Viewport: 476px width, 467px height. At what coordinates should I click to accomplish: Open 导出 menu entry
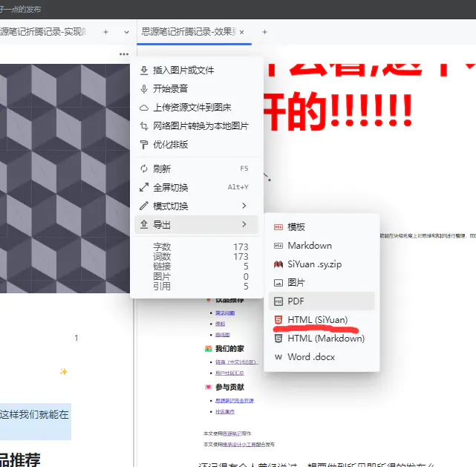pyautogui.click(x=196, y=224)
